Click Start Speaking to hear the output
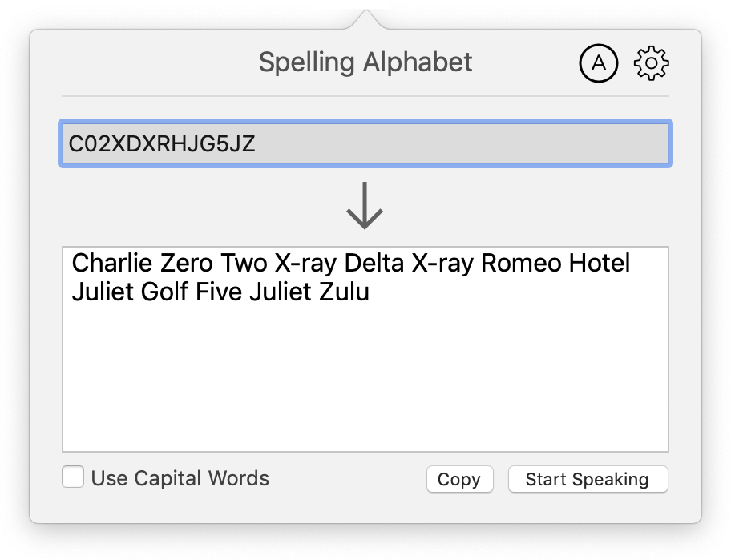Image resolution: width=731 pixels, height=560 pixels. click(588, 479)
